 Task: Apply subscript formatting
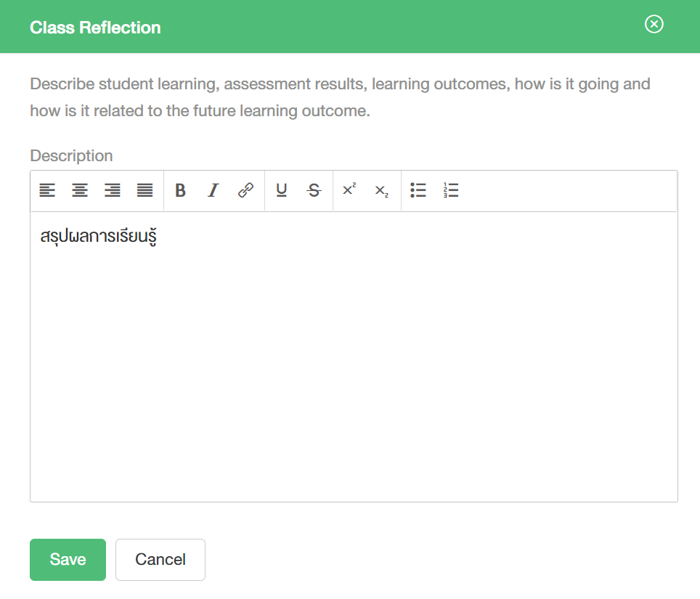click(x=382, y=190)
